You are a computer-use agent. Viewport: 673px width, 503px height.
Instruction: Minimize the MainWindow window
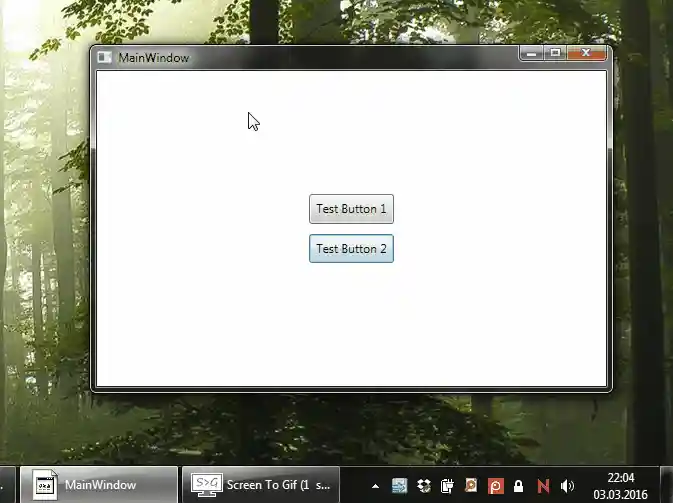[x=531, y=53]
